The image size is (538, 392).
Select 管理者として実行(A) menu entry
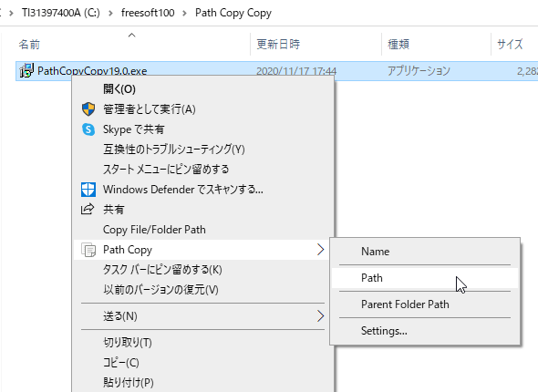point(203,109)
